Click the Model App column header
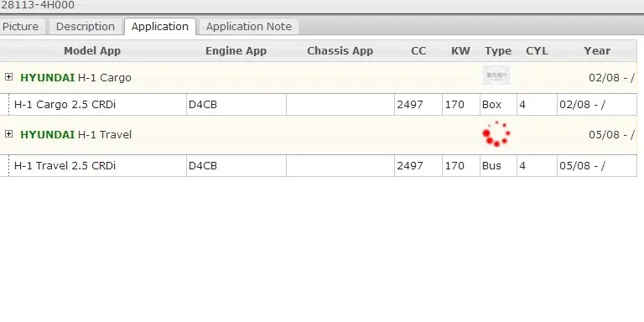Screen dimensions: 644x322 (x=92, y=51)
